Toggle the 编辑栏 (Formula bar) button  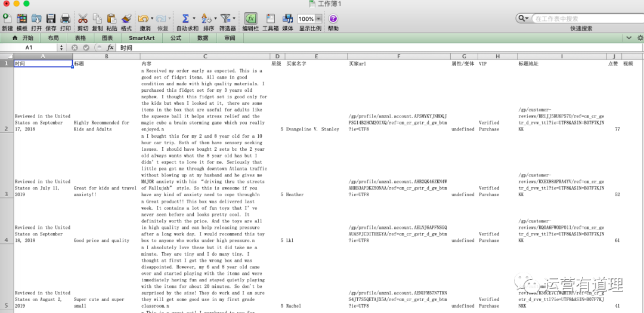pos(251,18)
